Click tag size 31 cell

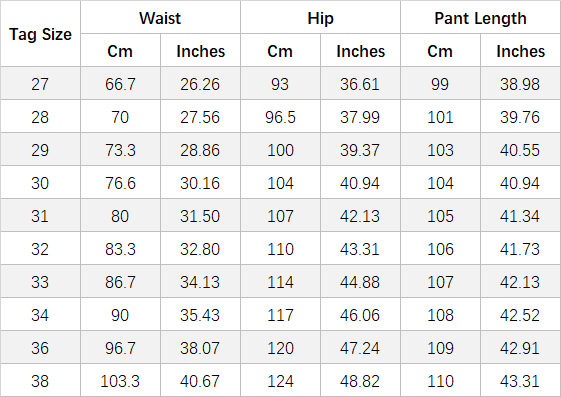pos(40,216)
